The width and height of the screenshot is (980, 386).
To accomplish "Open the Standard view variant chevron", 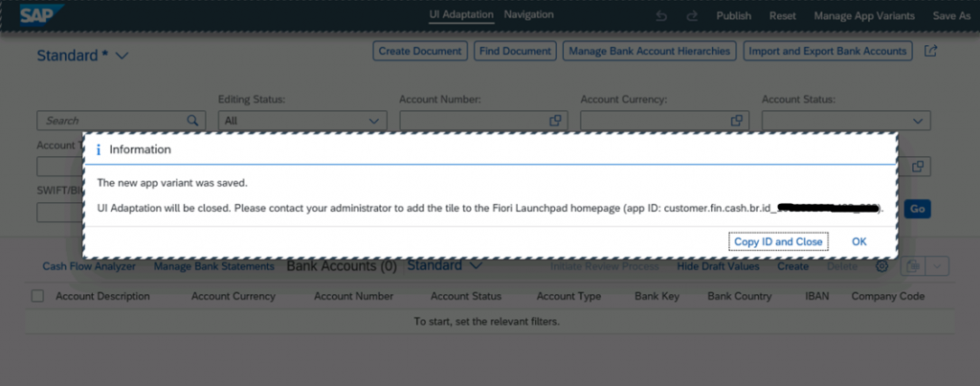I will [x=122, y=56].
